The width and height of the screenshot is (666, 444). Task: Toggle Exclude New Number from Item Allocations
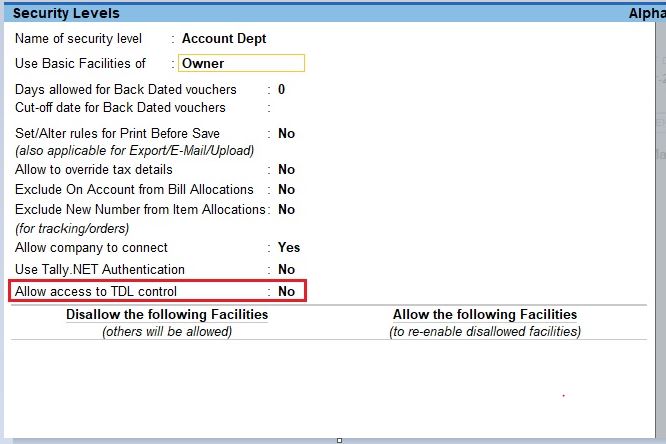tap(286, 209)
